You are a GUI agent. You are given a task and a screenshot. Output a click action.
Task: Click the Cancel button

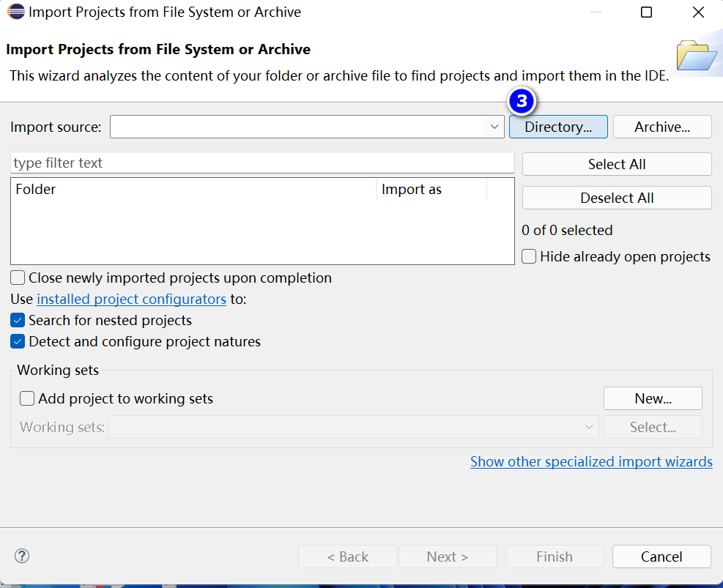661,557
